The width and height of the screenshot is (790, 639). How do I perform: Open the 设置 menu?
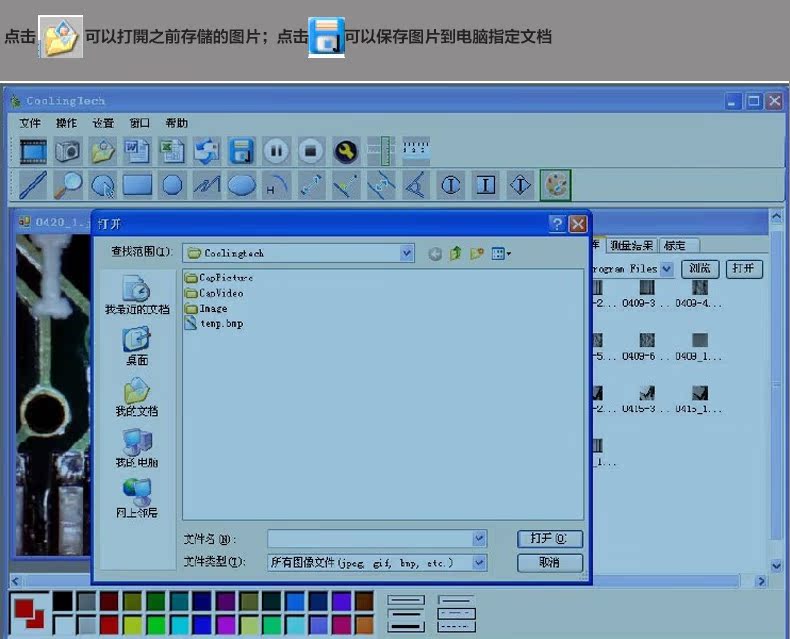coord(103,123)
